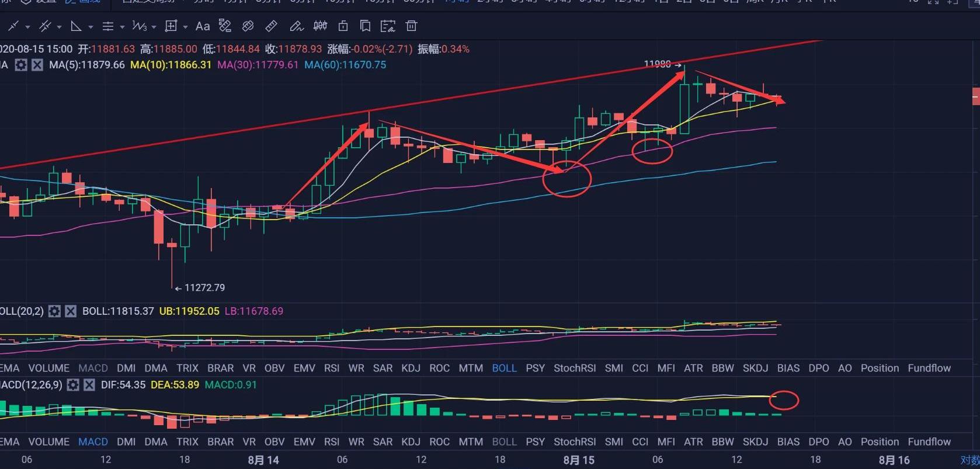Expand the horizontal lines tool dropdown arrow

pos(122,27)
